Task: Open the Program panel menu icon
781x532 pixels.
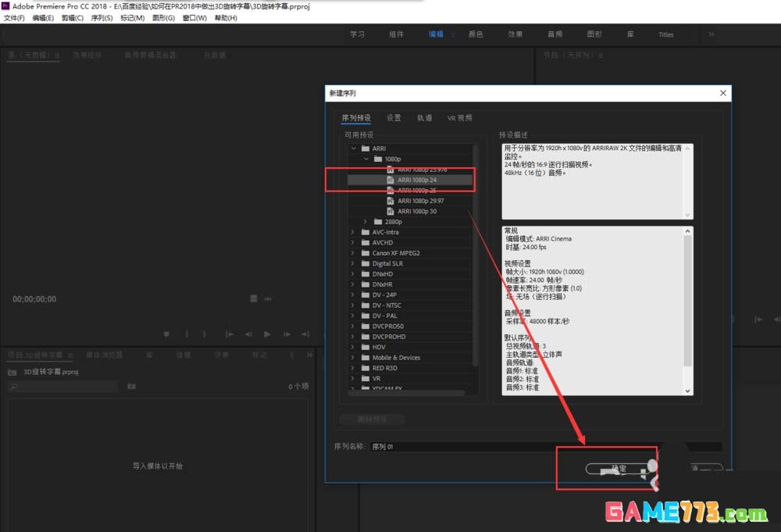Action: coord(601,55)
